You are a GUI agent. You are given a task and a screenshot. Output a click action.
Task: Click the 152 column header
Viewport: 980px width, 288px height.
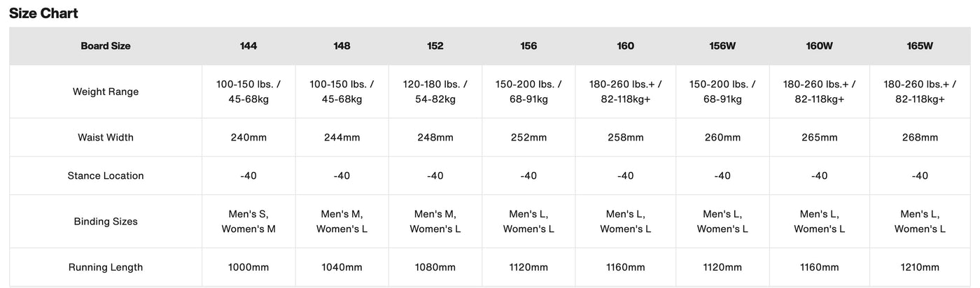(435, 46)
